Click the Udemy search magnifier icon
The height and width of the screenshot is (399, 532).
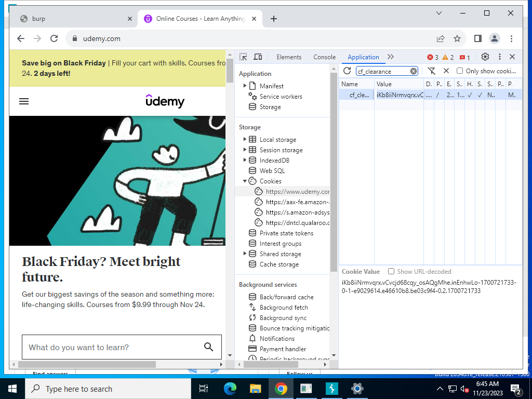coord(208,347)
